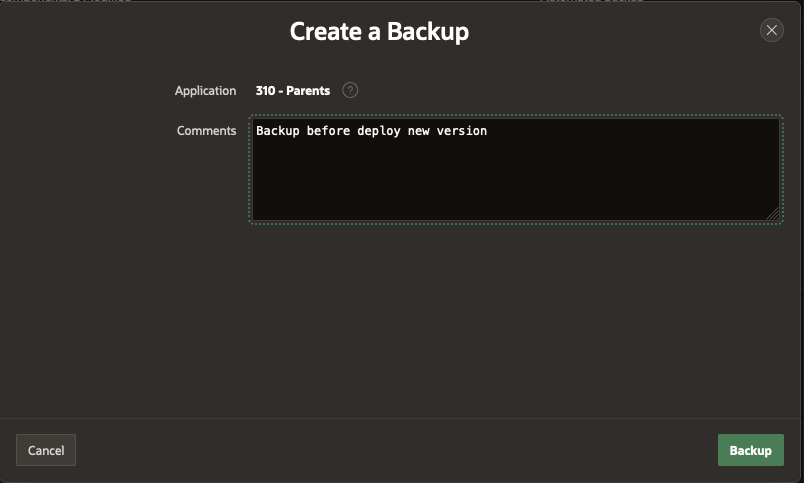
Task: Click the Create a Backup dialog title
Action: click(x=379, y=31)
